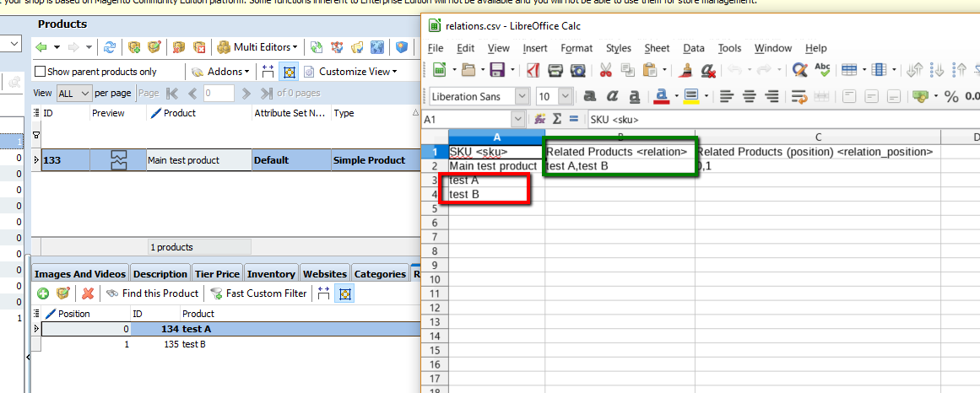This screenshot has height=393, width=980.
Task: Select cell containing Main test product in Calc
Action: pos(496,166)
